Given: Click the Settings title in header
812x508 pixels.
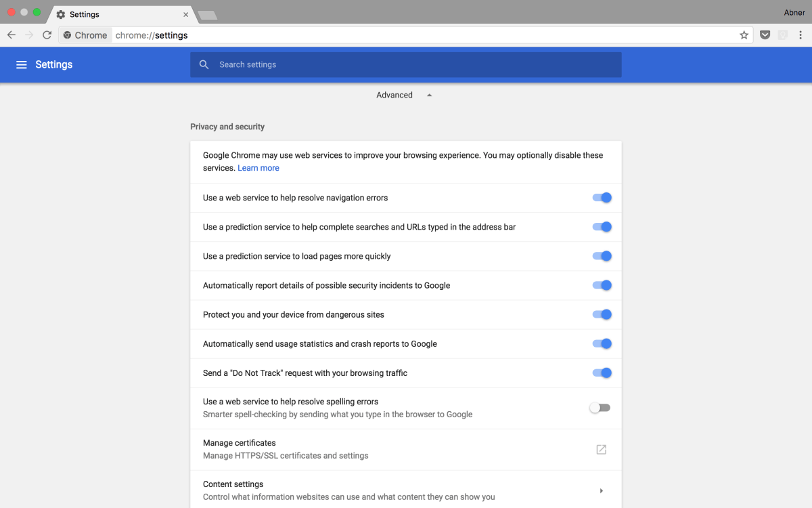Looking at the screenshot, I should tap(54, 64).
